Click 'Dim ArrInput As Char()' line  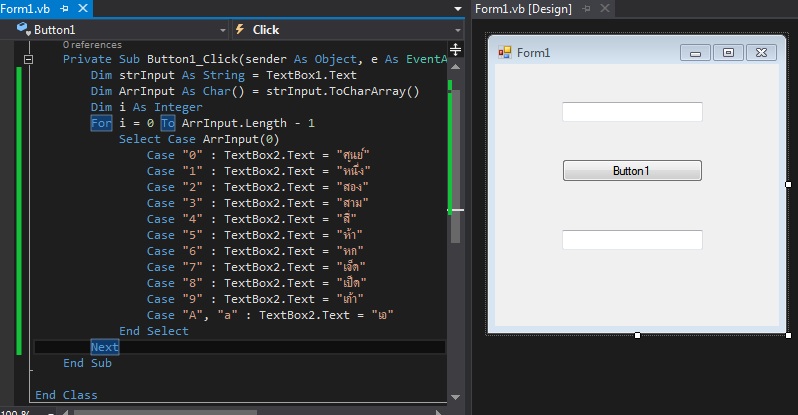(255, 91)
